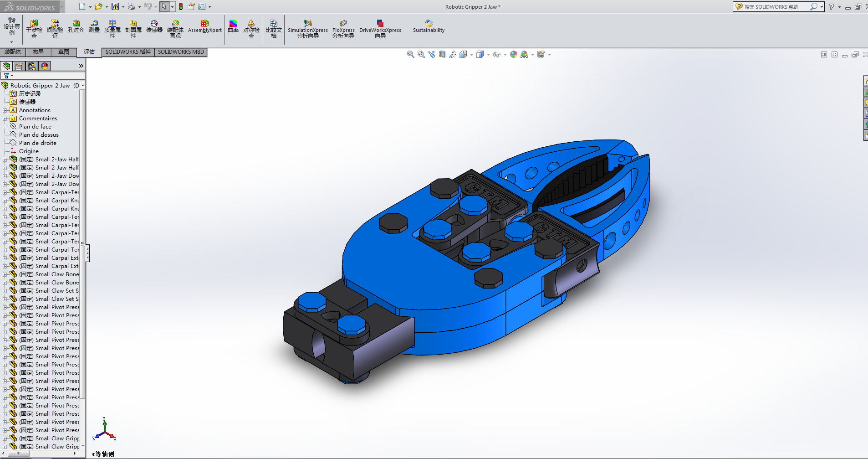The height and width of the screenshot is (459, 868).
Task: Open the Display Style dropdown arrow
Action: pyautogui.click(x=488, y=55)
